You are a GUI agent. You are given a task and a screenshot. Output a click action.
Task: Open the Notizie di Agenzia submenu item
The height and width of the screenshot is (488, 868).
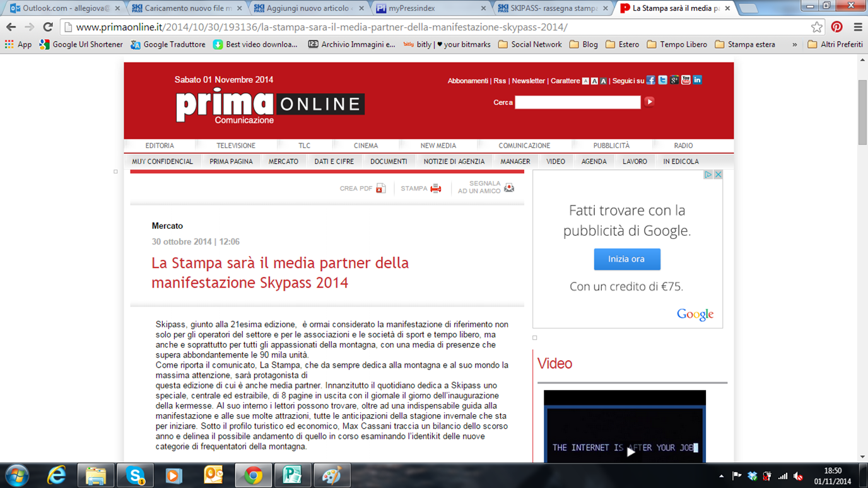tap(454, 161)
